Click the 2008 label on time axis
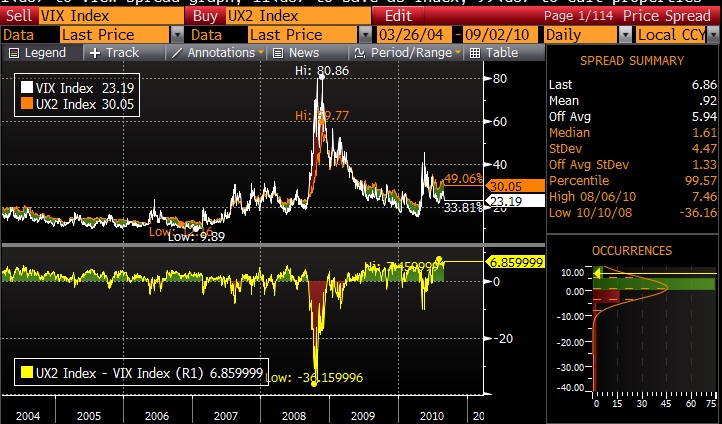The image size is (722, 424). 294,416
